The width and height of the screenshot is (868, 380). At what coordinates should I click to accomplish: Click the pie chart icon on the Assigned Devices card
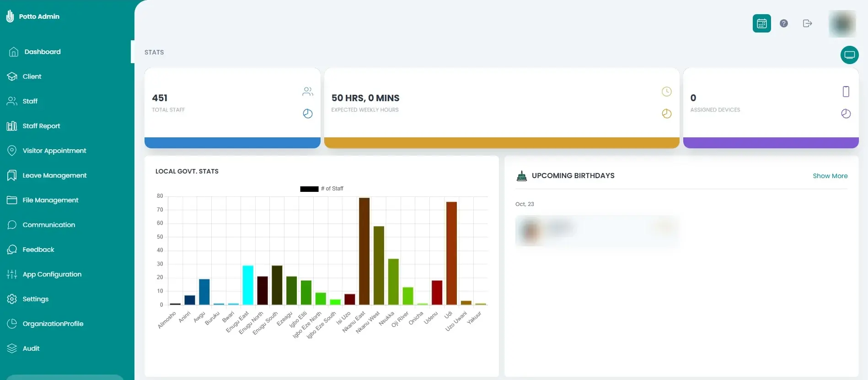click(x=846, y=114)
